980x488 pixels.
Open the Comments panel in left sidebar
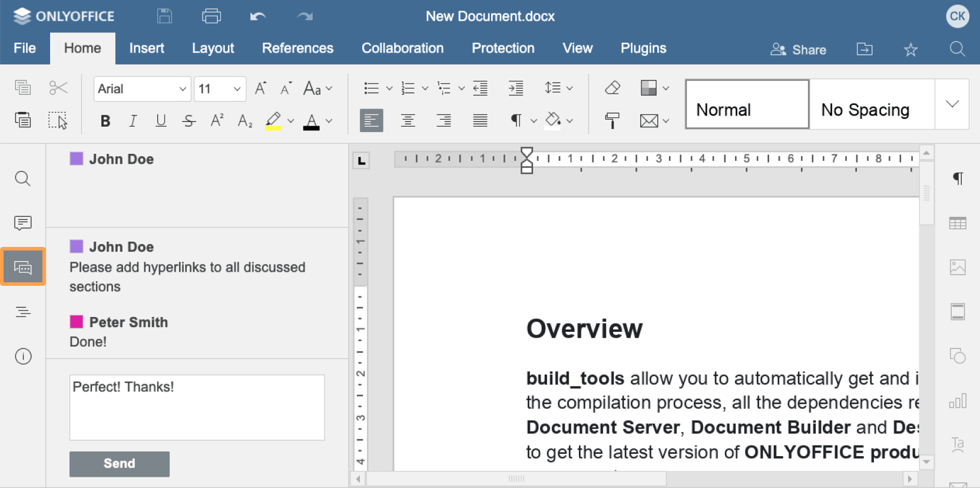click(22, 223)
